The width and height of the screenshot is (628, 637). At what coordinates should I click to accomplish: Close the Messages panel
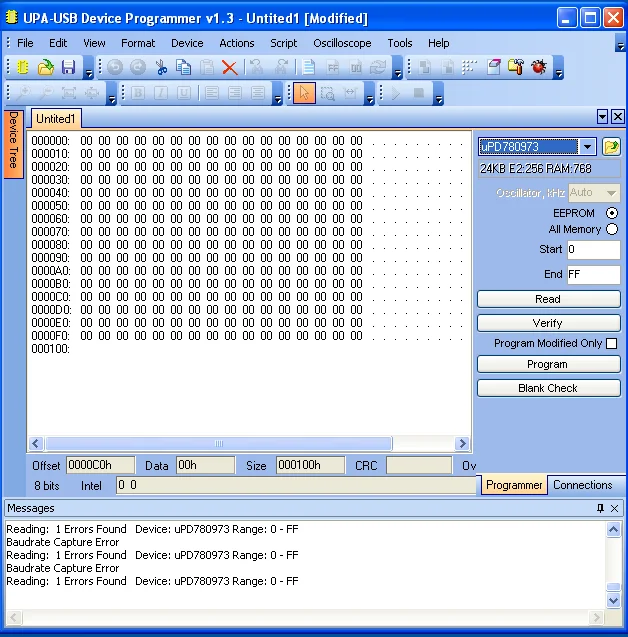pos(614,508)
